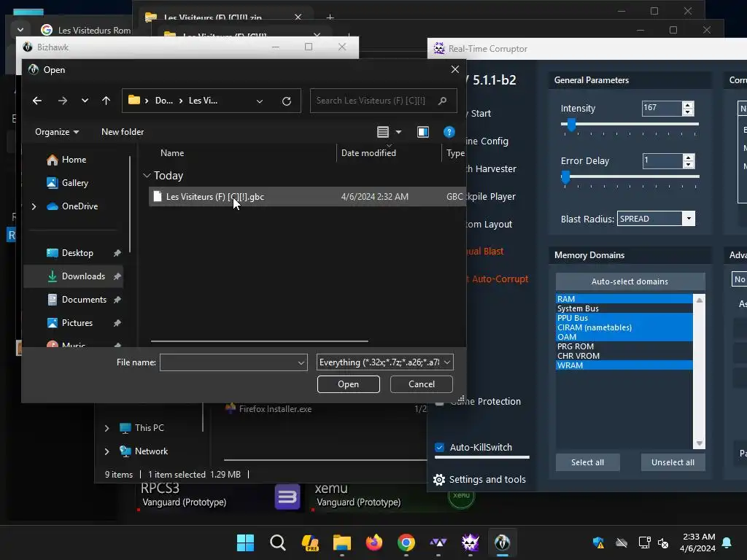747x560 pixels.
Task: Go back in the Open dialog
Action: point(37,101)
